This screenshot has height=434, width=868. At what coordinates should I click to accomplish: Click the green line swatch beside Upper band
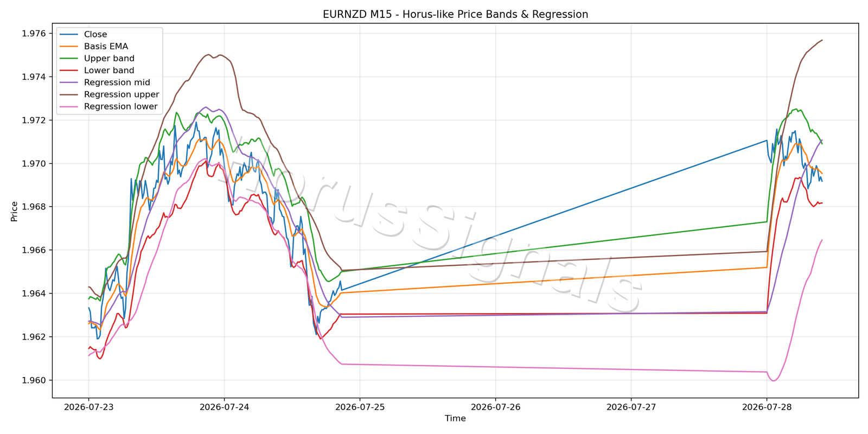coord(69,59)
